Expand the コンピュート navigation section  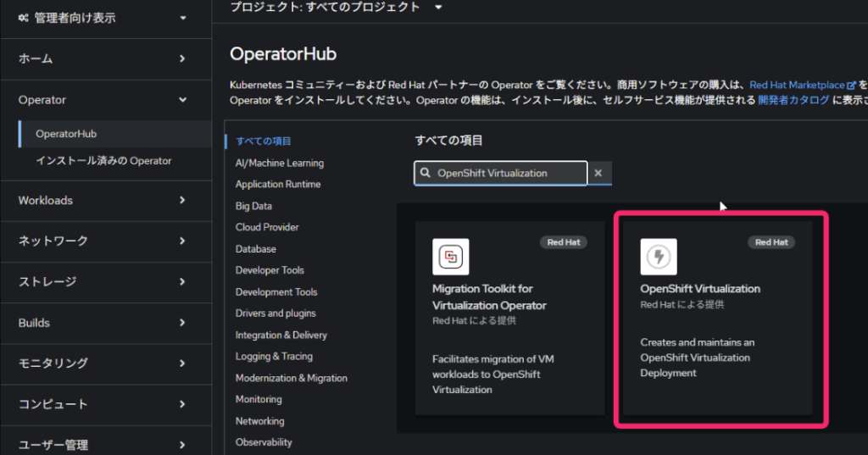point(106,405)
